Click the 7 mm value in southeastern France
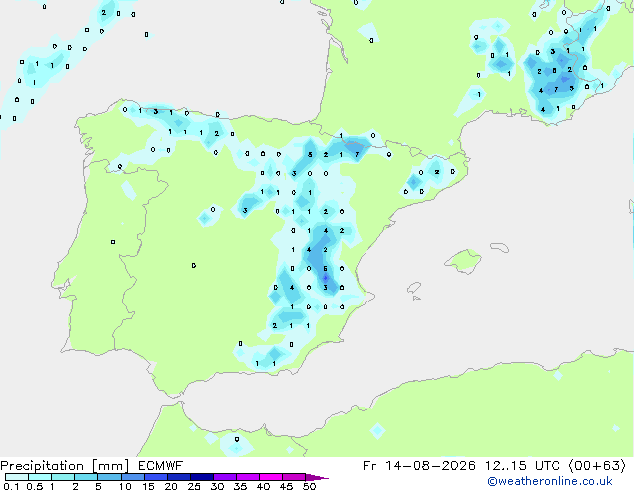 pos(556,89)
